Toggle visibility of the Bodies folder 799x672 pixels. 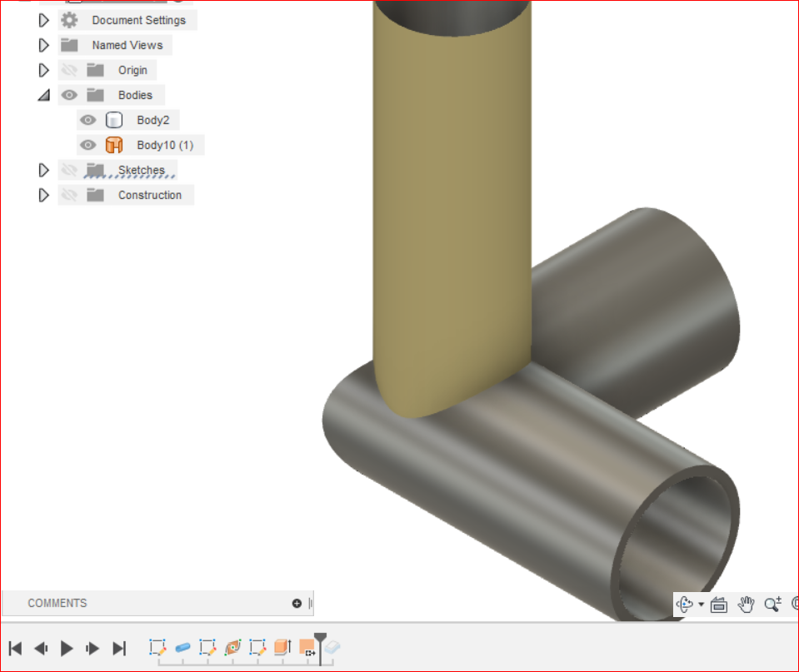[69, 94]
